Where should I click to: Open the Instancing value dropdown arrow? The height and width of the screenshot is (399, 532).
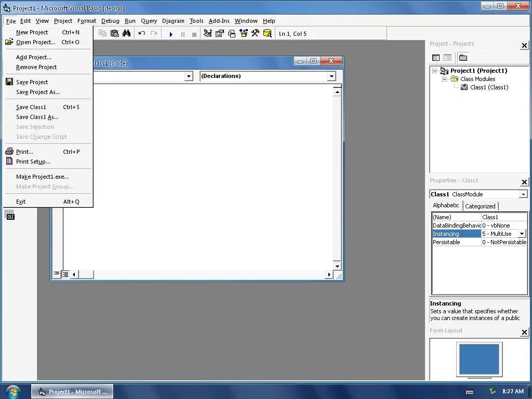tap(522, 234)
